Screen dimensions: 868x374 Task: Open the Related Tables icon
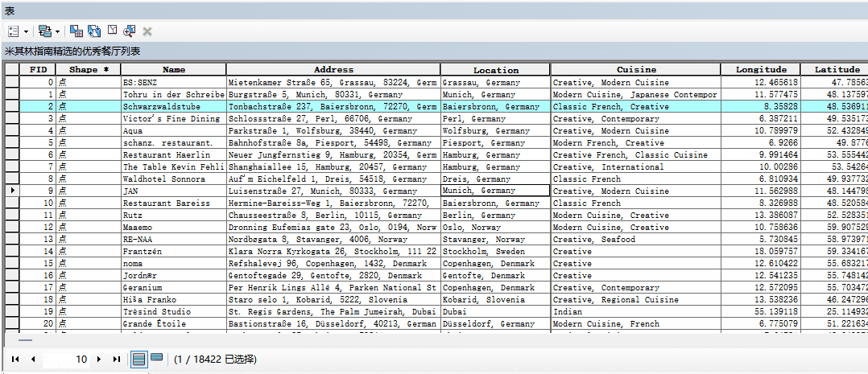(44, 31)
